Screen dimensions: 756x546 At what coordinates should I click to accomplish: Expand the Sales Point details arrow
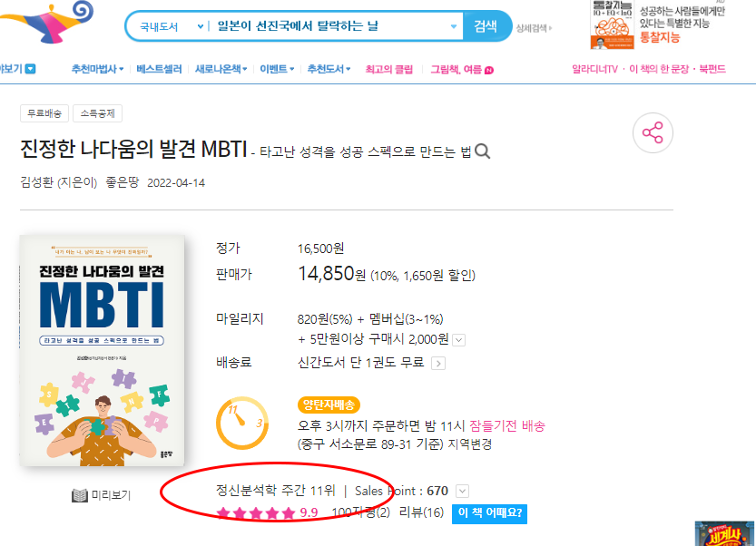[462, 491]
